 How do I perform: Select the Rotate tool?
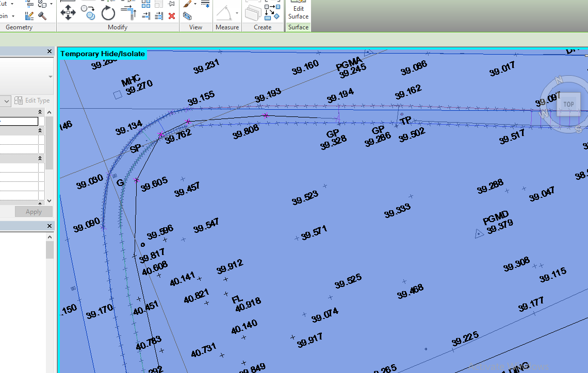[108, 13]
